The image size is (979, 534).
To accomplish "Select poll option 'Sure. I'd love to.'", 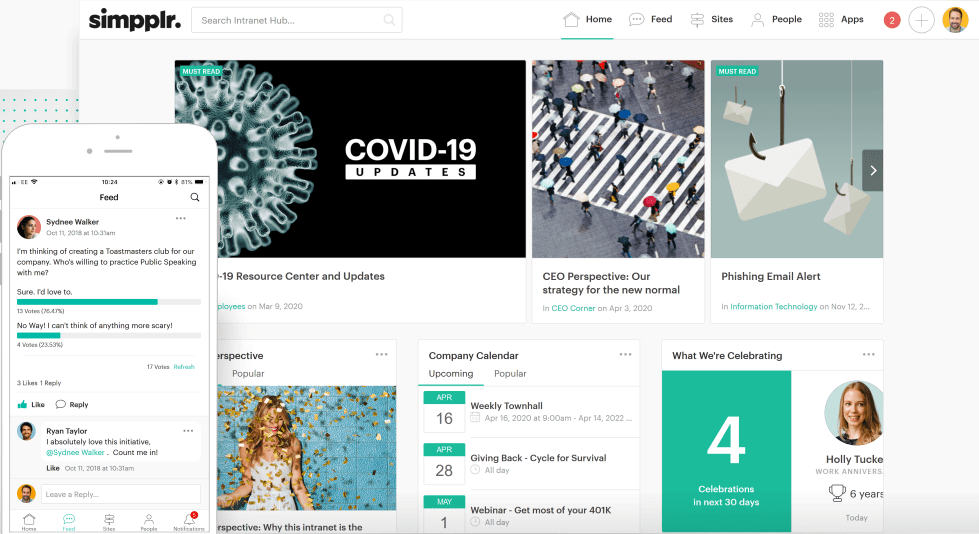I will pos(45,292).
